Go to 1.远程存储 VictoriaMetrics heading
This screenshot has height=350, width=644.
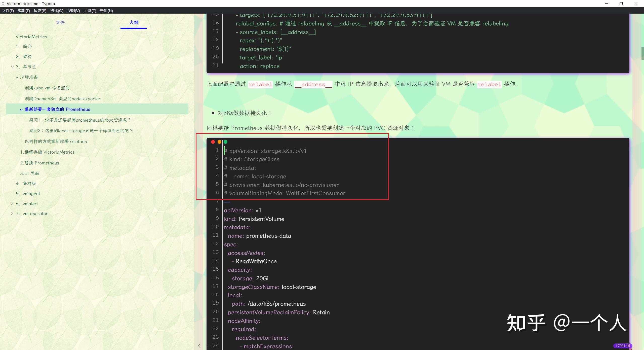(47, 152)
